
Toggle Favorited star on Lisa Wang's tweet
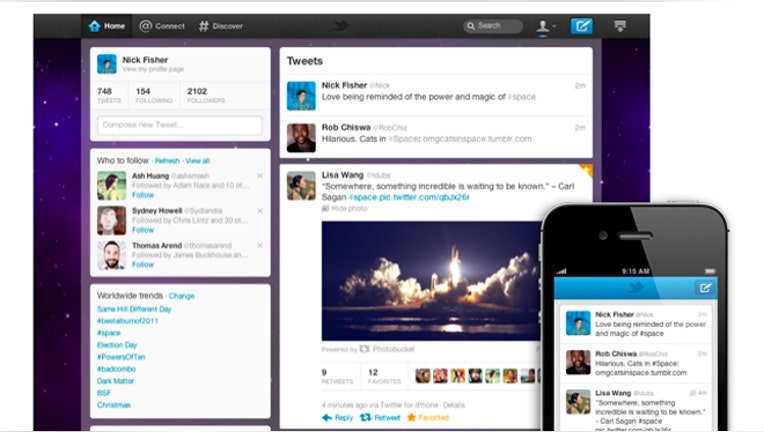(x=428, y=418)
